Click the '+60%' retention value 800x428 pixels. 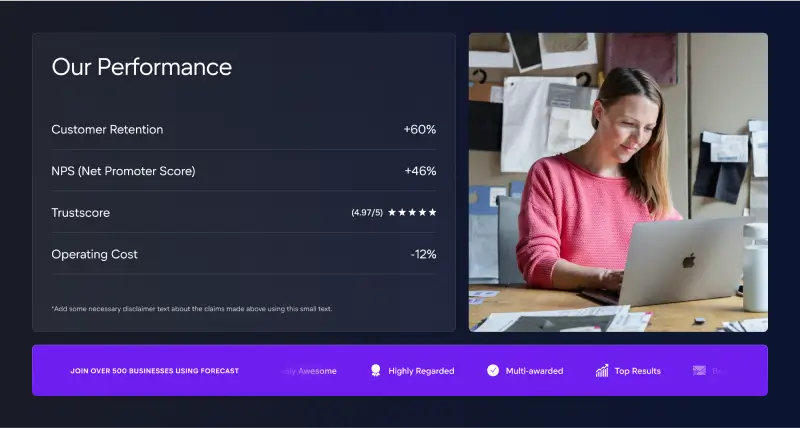pos(420,130)
